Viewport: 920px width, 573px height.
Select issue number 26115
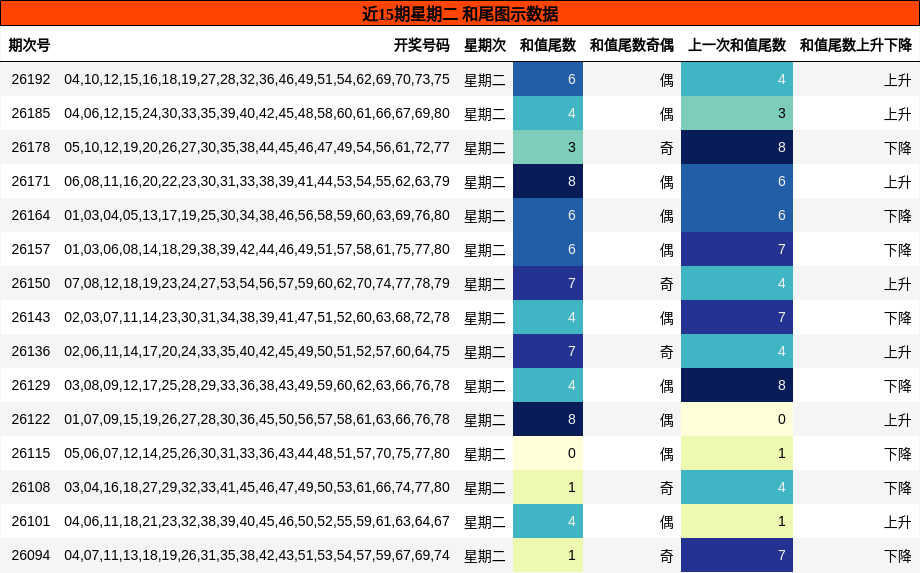31,453
